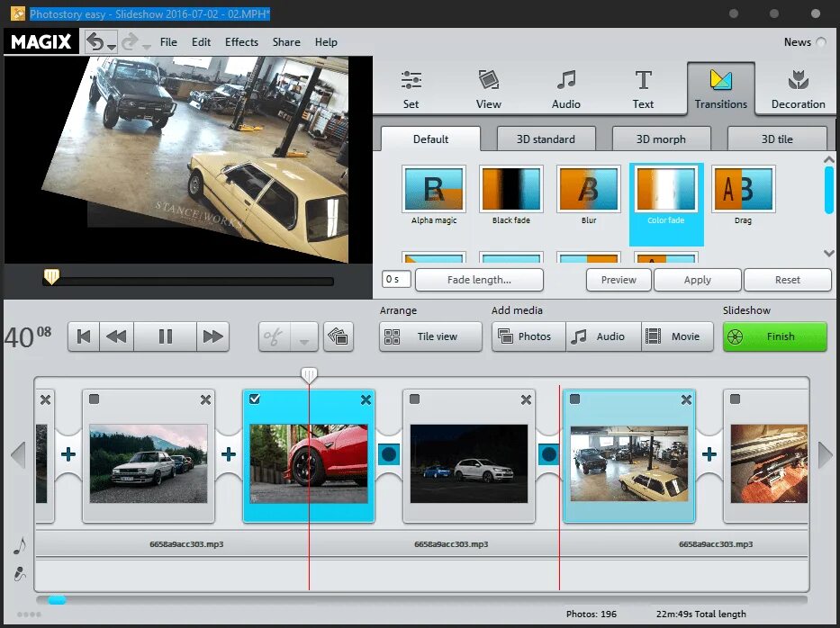The image size is (840, 628).
Task: Open the undo history dropdown arrow
Action: pyautogui.click(x=112, y=48)
